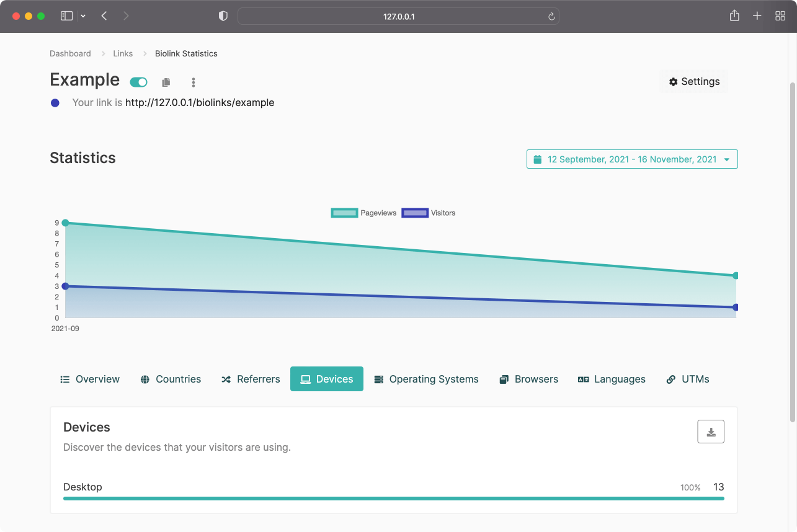The image size is (797, 532).
Task: Toggle the Pageviews legend series
Action: click(x=364, y=213)
